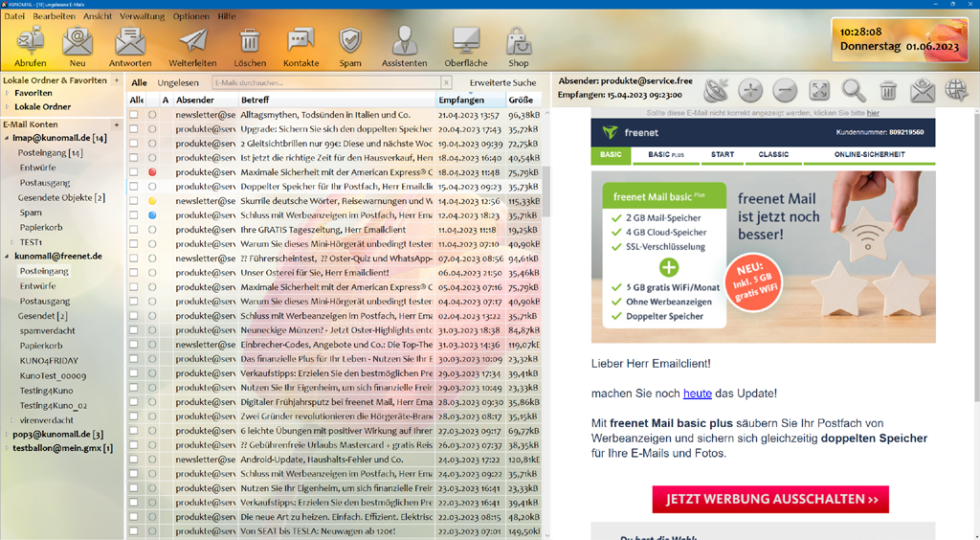Expand the Favoriten tree node
The image size is (980, 540).
8,93
